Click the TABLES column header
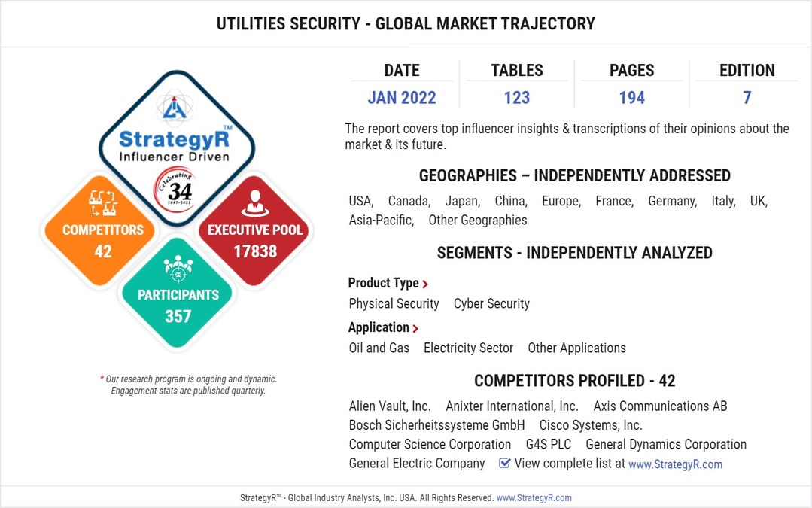This screenshot has height=508, width=812. (x=517, y=71)
